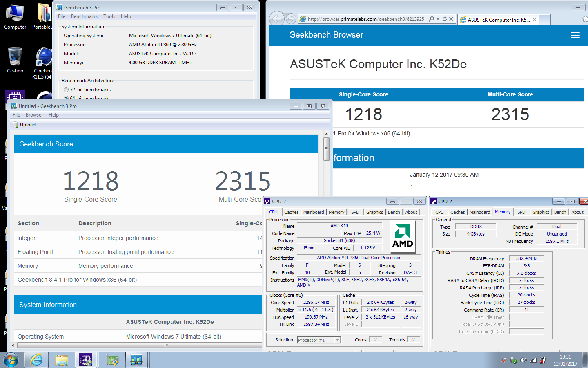Stop loading page in Internet Explorer

451,19
